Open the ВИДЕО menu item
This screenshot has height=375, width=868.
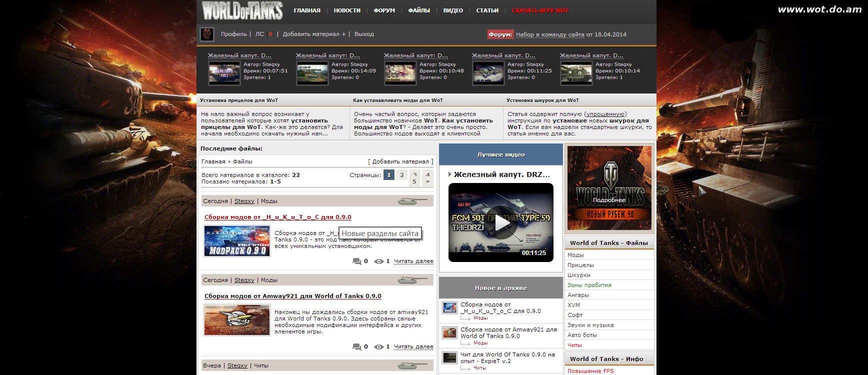tap(453, 10)
